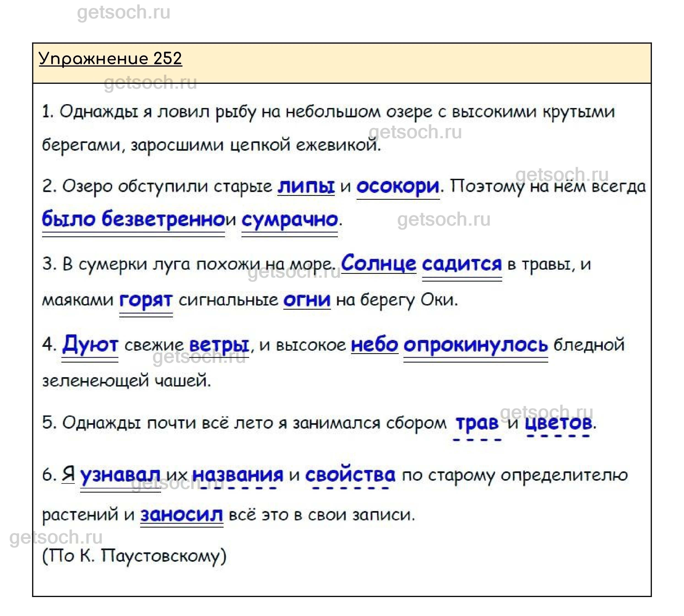Click the blue word 'горят'
This screenshot has height=616, width=684.
(146, 300)
